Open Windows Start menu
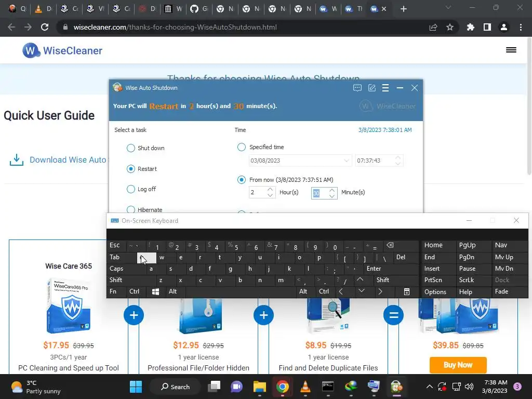The image size is (532, 399). (136, 387)
